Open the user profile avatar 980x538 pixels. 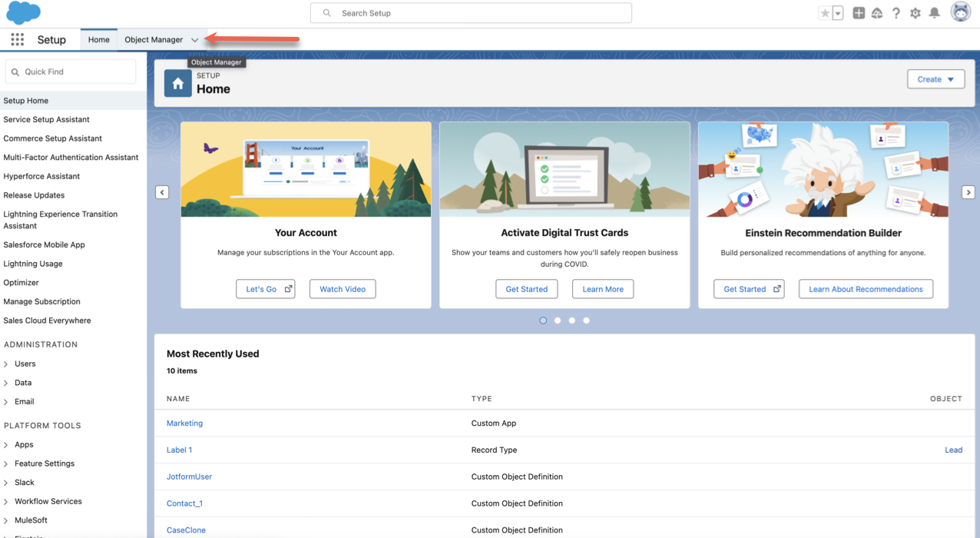pyautogui.click(x=960, y=12)
